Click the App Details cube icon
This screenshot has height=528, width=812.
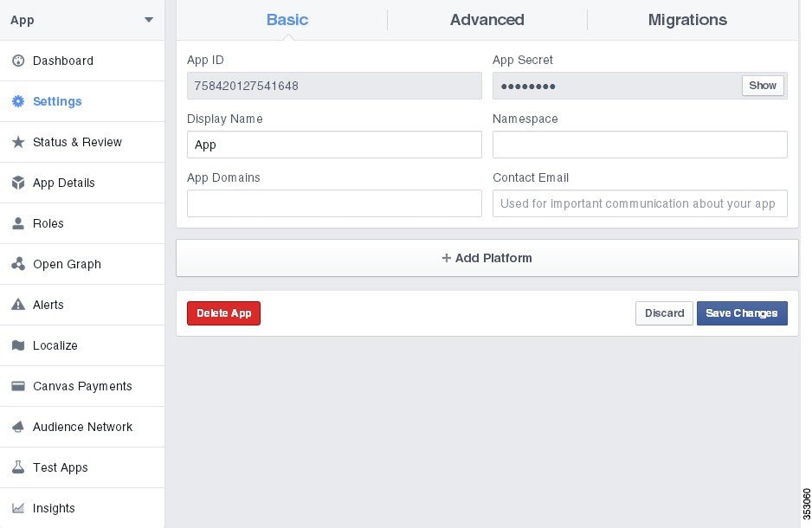pyautogui.click(x=17, y=183)
